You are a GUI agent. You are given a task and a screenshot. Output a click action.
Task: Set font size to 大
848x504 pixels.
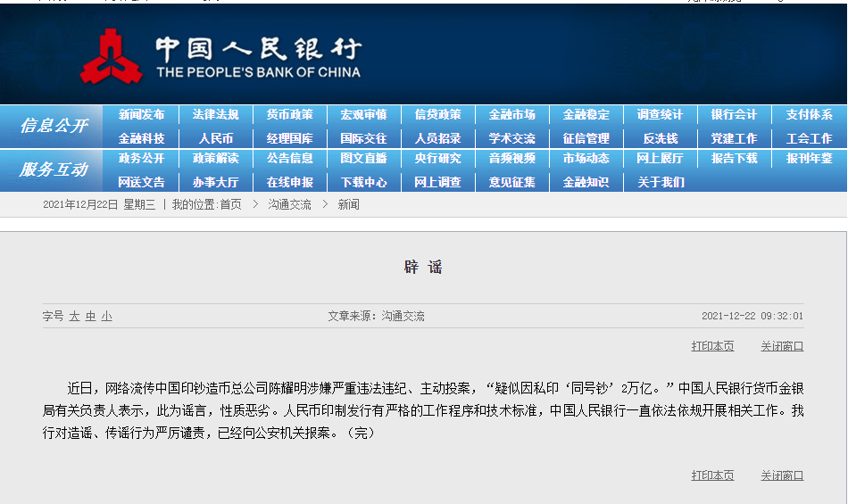(x=75, y=316)
